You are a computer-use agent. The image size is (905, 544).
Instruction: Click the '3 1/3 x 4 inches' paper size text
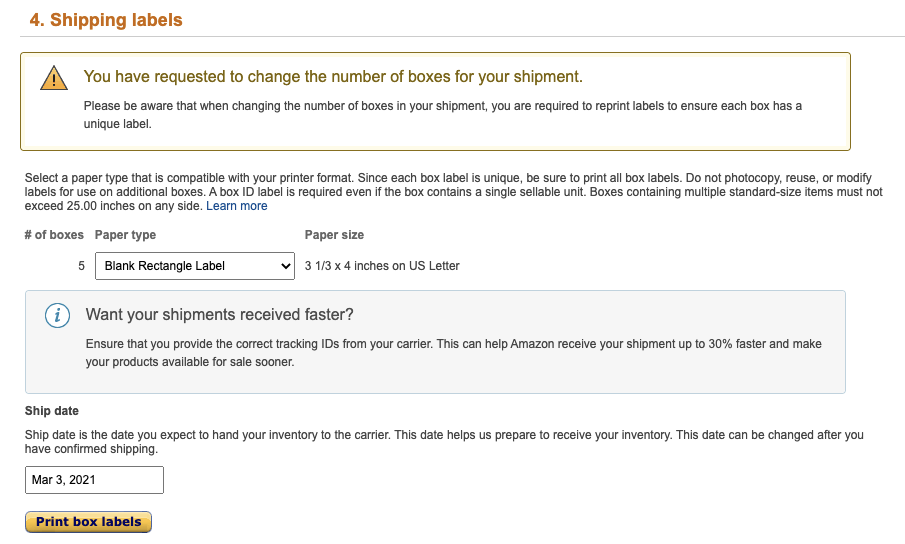pyautogui.click(x=382, y=266)
